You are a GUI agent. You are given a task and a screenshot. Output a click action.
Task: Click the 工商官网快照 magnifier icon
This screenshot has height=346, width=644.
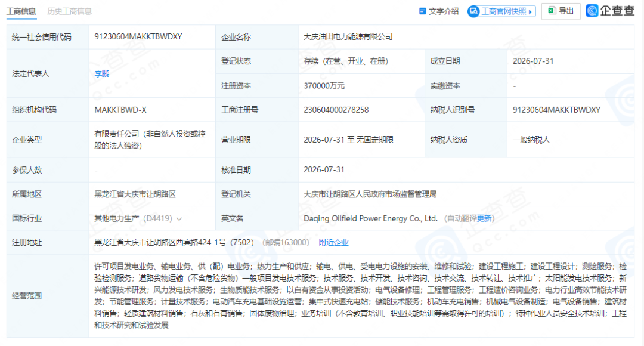coord(473,11)
